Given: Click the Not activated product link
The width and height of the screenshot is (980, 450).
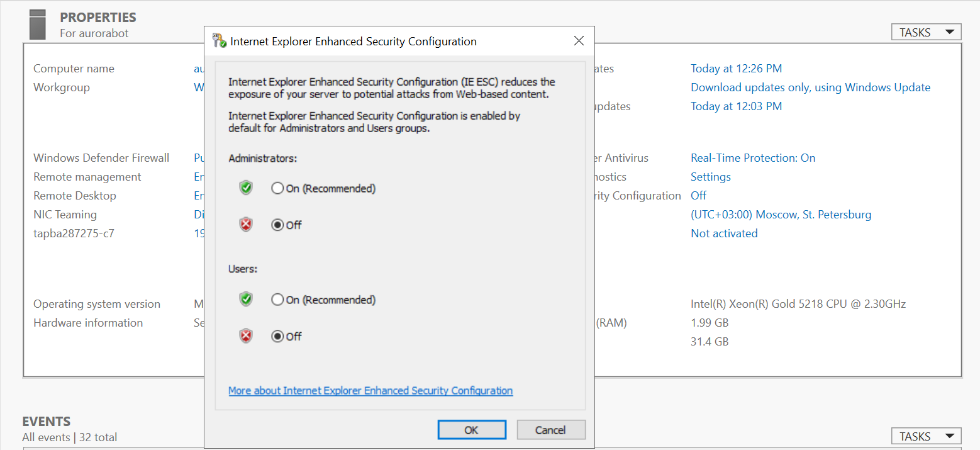Looking at the screenshot, I should point(724,233).
